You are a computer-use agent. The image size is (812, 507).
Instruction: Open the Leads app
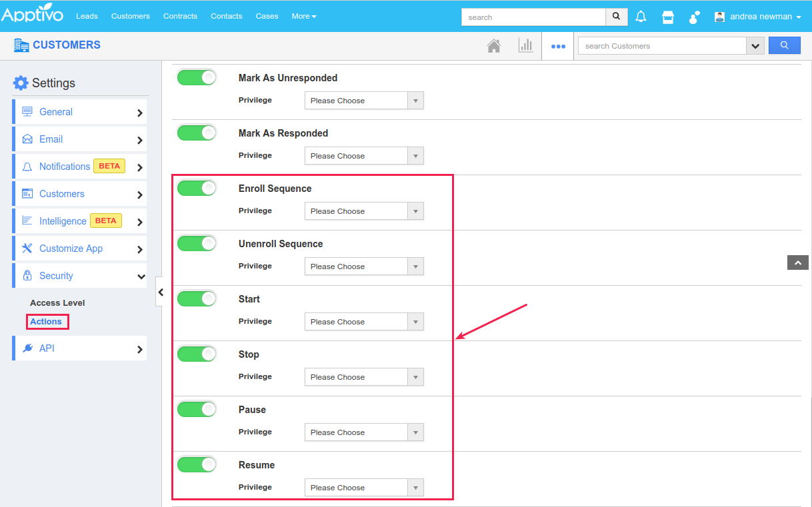[87, 16]
